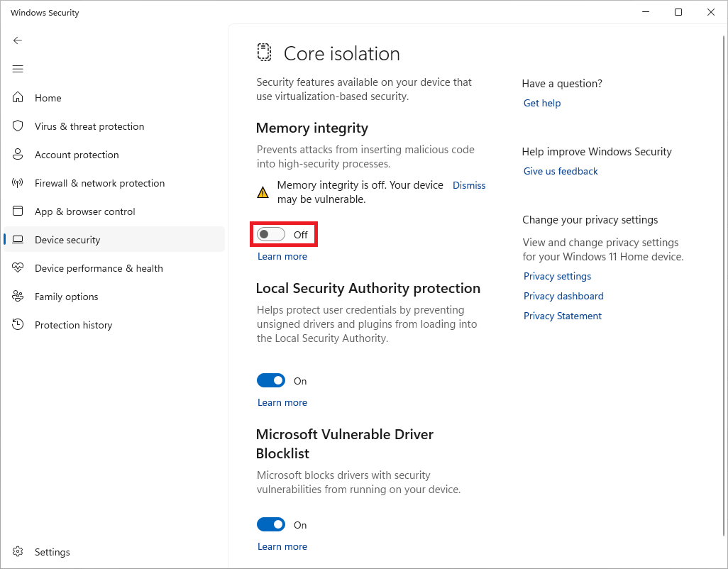This screenshot has height=569, width=728.
Task: Click the Privacy Statement link
Action: pyautogui.click(x=562, y=316)
